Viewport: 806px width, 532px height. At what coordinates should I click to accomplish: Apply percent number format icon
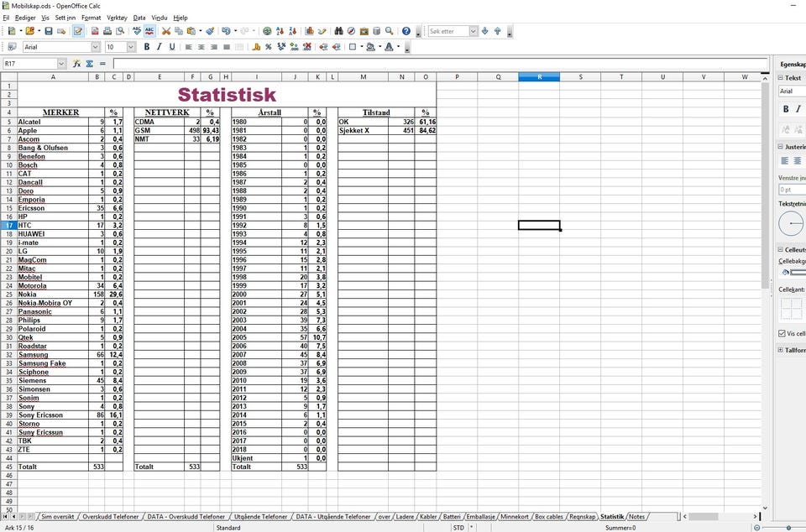(x=269, y=47)
